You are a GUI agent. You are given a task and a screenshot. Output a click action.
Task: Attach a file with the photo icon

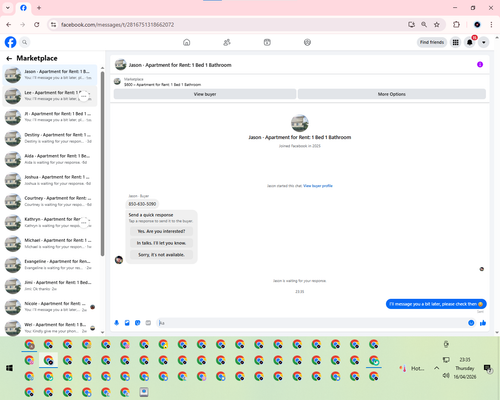click(127, 323)
